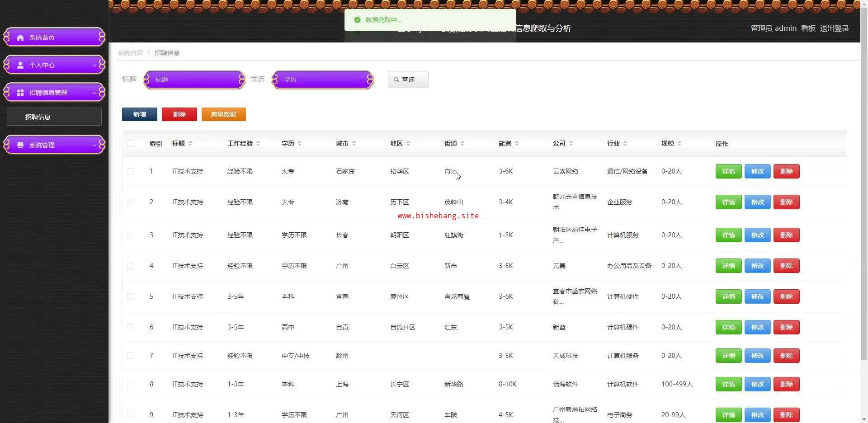Select the checkbox for row 5

coord(130,296)
